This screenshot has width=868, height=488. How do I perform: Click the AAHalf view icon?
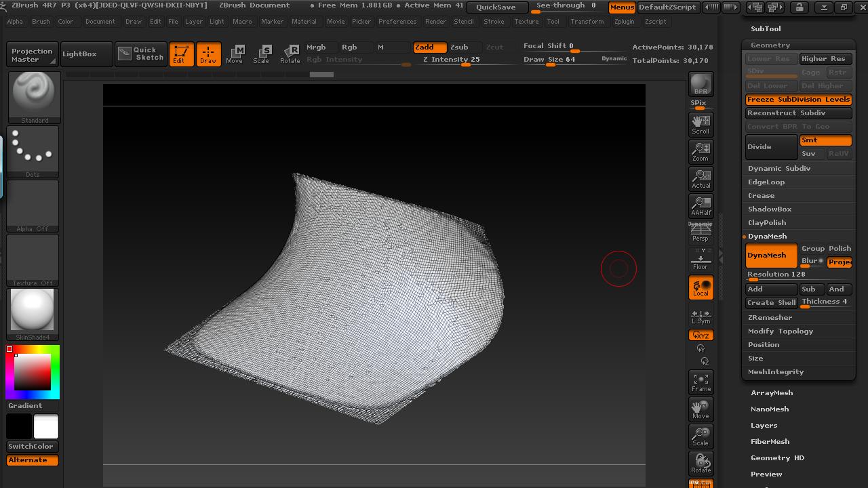[x=701, y=206]
